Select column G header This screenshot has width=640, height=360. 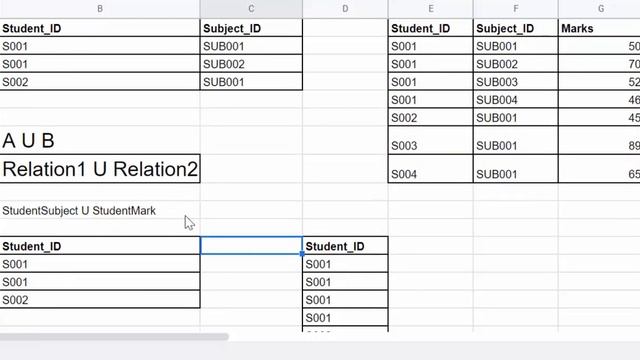(x=599, y=9)
